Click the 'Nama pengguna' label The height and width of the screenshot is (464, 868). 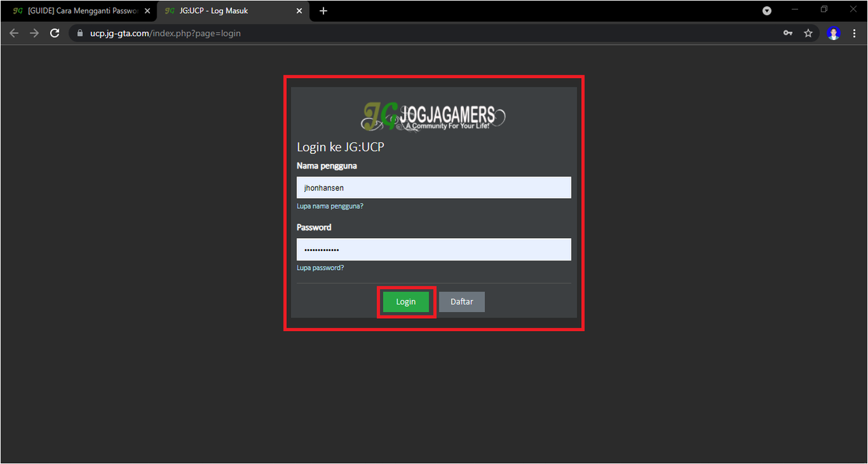point(327,166)
